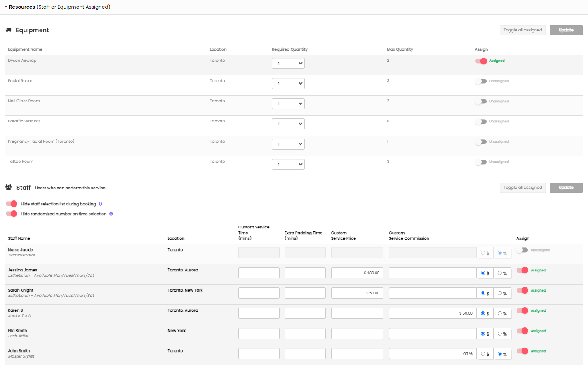Disable Hide randomized number on time selection
This screenshot has height=374, width=588.
(x=12, y=214)
